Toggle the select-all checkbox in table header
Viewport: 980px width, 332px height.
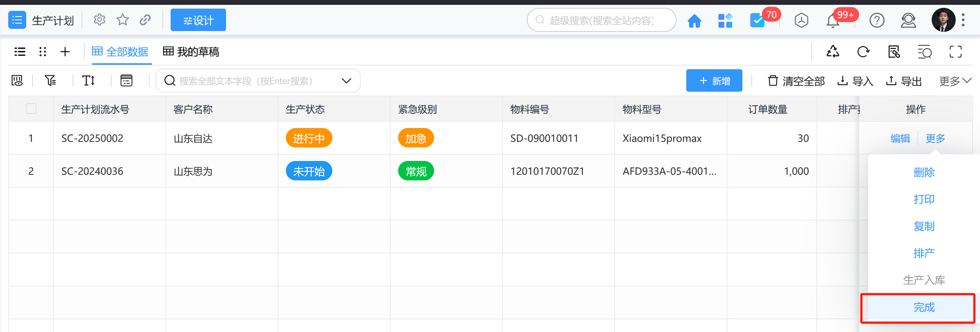(31, 109)
